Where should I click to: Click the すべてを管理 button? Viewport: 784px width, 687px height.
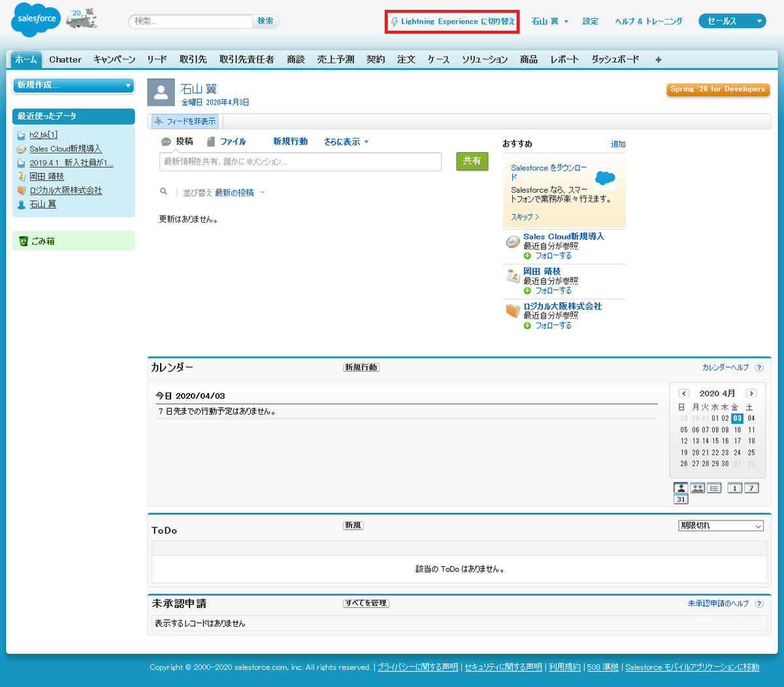[x=366, y=603]
